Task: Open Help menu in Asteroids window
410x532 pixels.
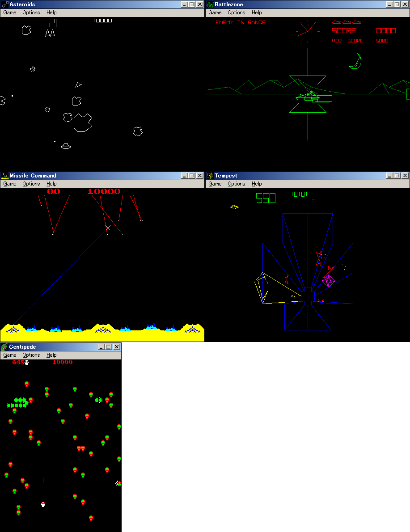Action: point(51,13)
